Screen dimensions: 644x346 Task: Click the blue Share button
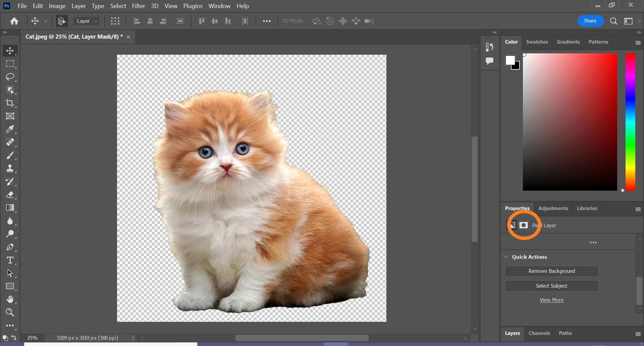[x=590, y=21]
